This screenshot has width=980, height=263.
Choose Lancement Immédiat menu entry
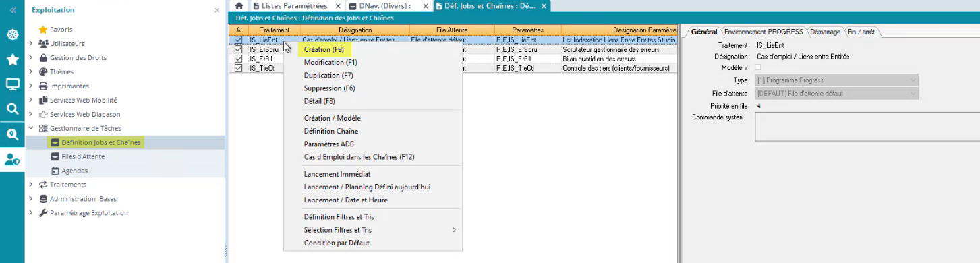pyautogui.click(x=337, y=174)
